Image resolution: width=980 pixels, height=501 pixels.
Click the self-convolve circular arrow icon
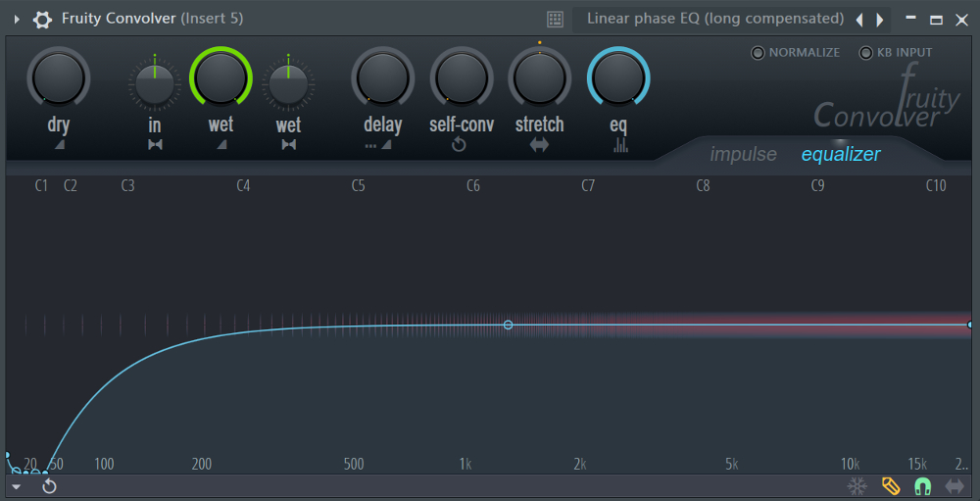click(460, 145)
